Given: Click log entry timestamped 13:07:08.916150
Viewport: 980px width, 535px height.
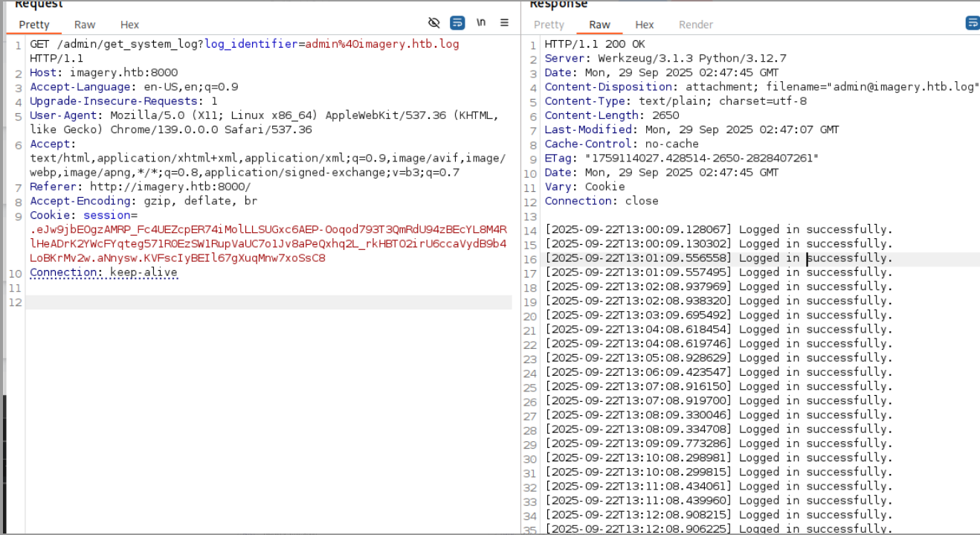Looking at the screenshot, I should (x=718, y=386).
